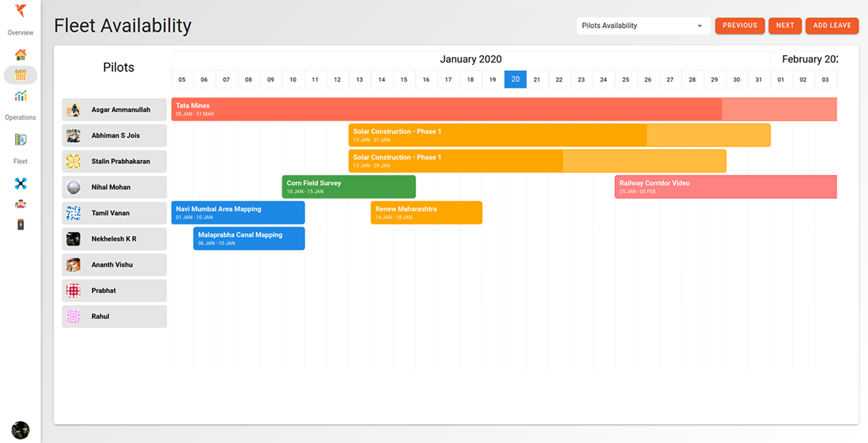Open the pilots team icon
The width and height of the screenshot is (868, 443).
point(21,204)
